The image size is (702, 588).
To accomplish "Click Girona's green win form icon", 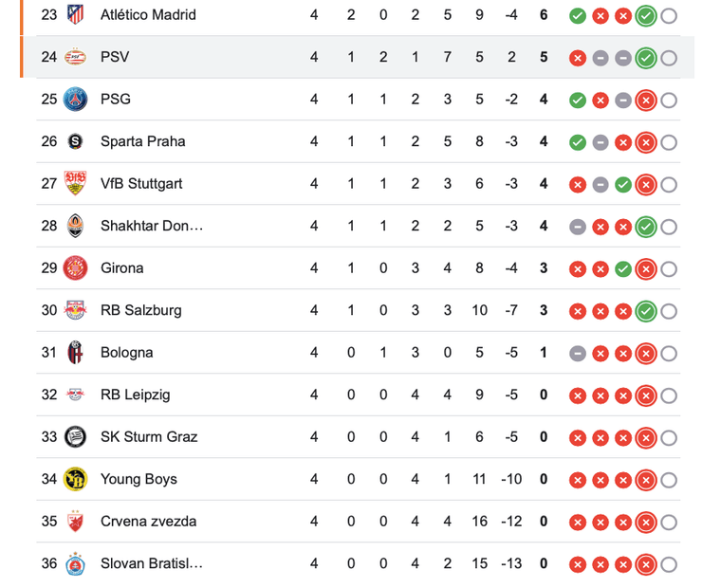I will click(x=623, y=269).
